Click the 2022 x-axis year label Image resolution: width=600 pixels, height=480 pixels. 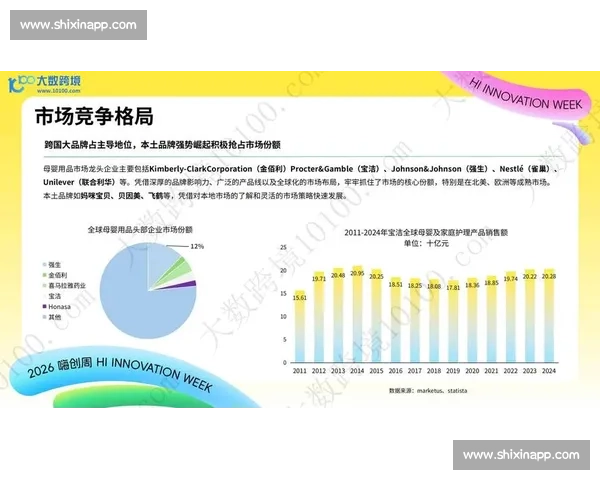(510, 371)
